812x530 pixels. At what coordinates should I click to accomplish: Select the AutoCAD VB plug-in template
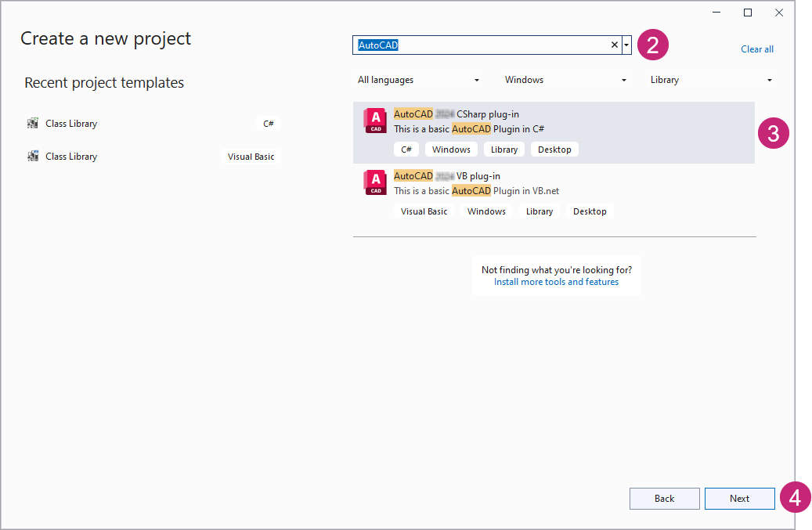click(554, 195)
